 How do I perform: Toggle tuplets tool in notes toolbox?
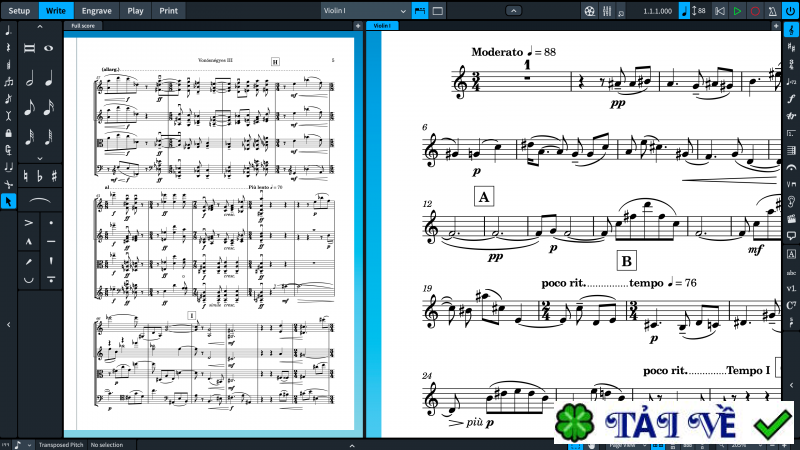pos(8,82)
